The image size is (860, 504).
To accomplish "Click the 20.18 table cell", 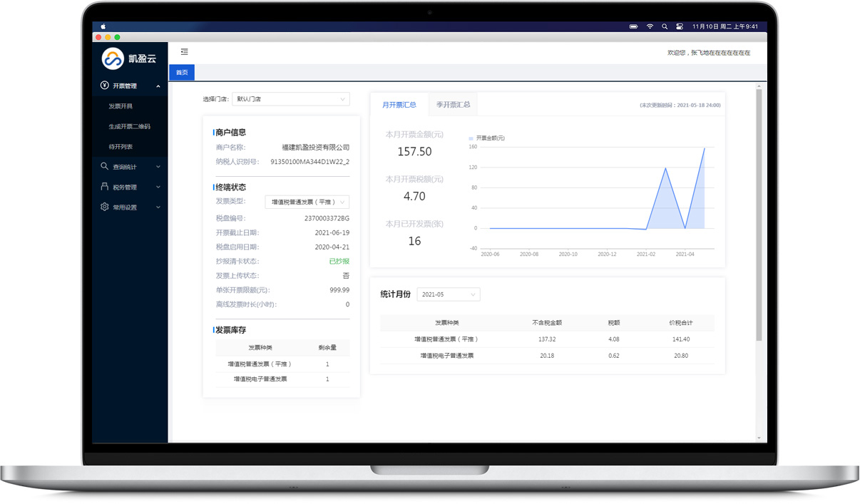I will pyautogui.click(x=547, y=356).
